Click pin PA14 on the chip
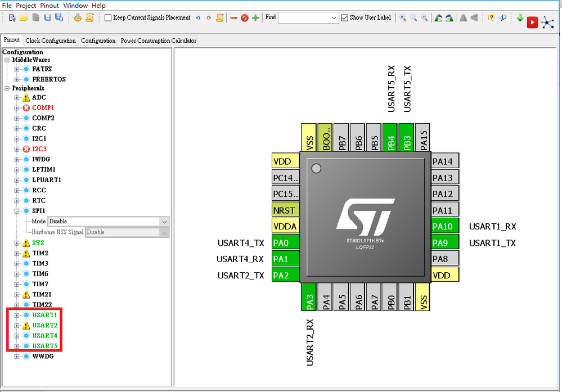 [445, 161]
